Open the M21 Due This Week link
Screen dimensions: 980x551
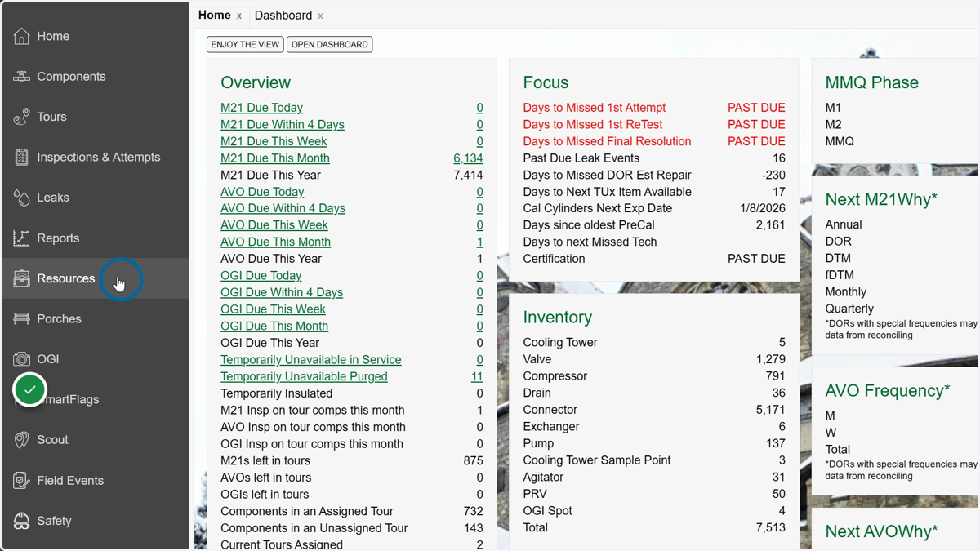click(274, 141)
